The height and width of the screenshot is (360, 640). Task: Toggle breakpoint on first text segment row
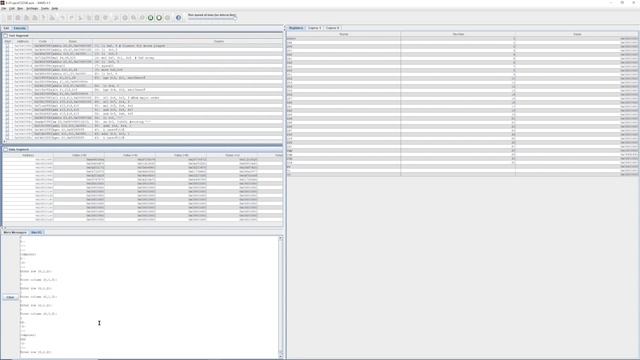[x=7, y=46]
